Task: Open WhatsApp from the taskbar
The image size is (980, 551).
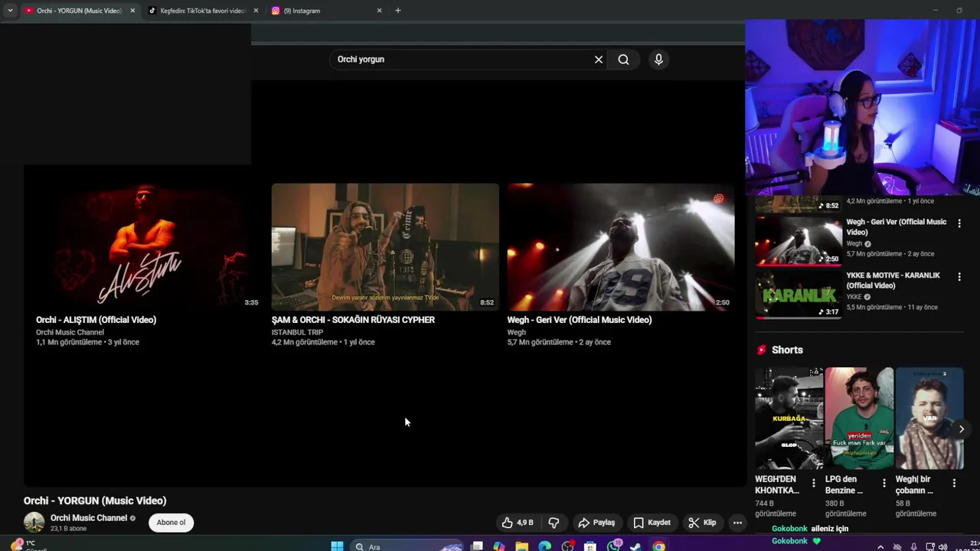Action: [x=614, y=546]
